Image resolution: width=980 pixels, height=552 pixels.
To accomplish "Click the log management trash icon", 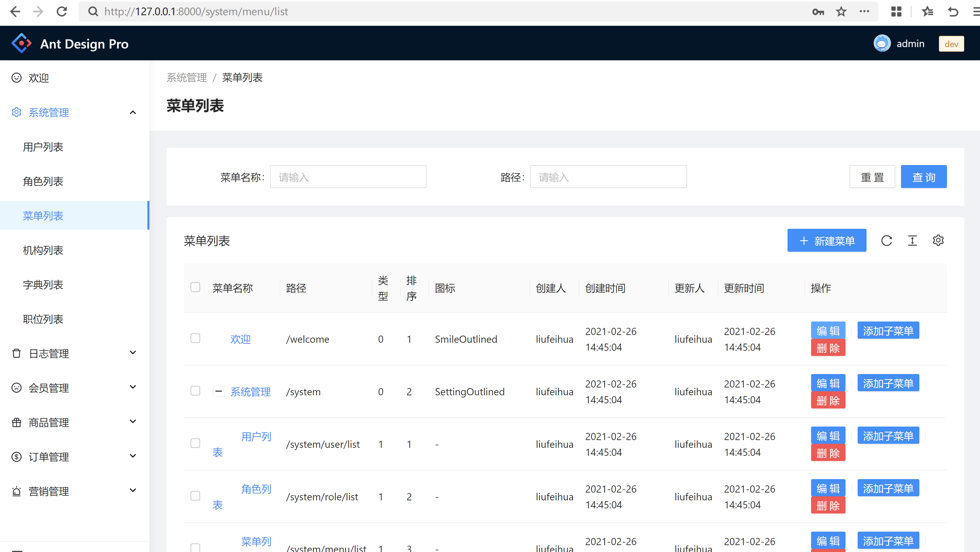I will [x=16, y=353].
